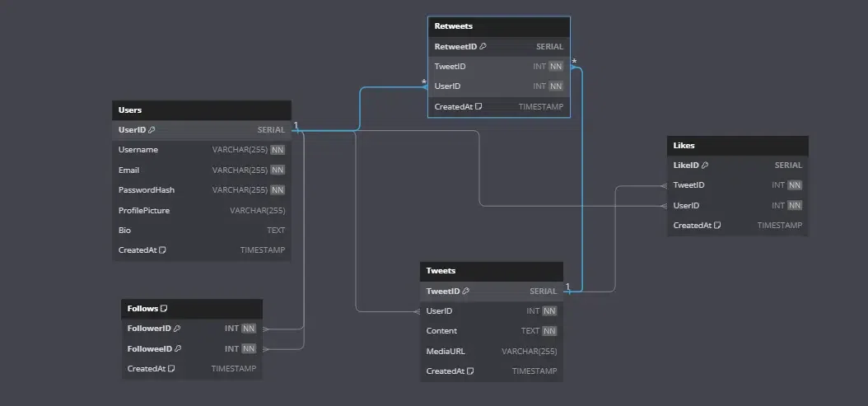This screenshot has width=868, height=406.
Task: Select RetweetID field name in Retweets table
Action: click(455, 46)
